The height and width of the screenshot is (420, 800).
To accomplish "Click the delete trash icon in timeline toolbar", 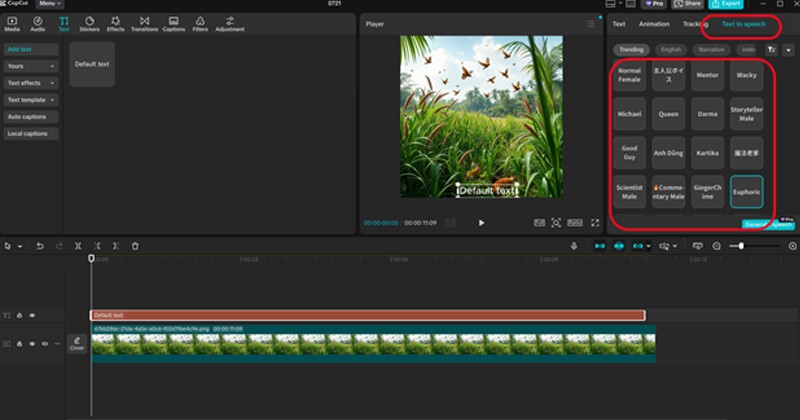I will coord(135,246).
